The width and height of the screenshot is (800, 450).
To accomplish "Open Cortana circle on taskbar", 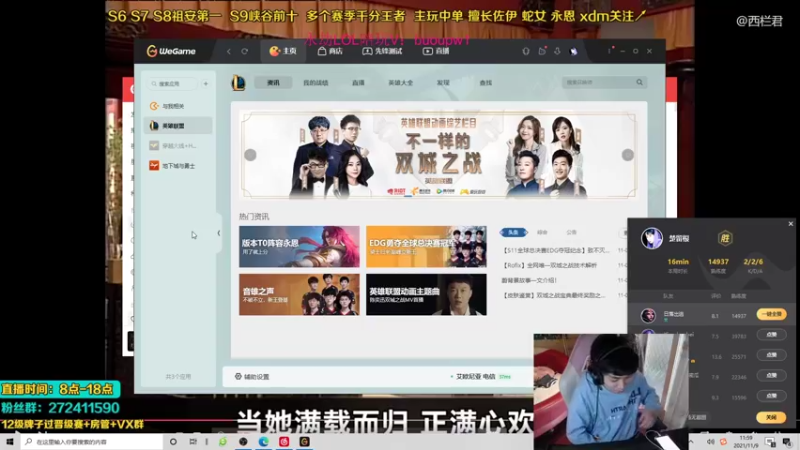I will pos(173,442).
